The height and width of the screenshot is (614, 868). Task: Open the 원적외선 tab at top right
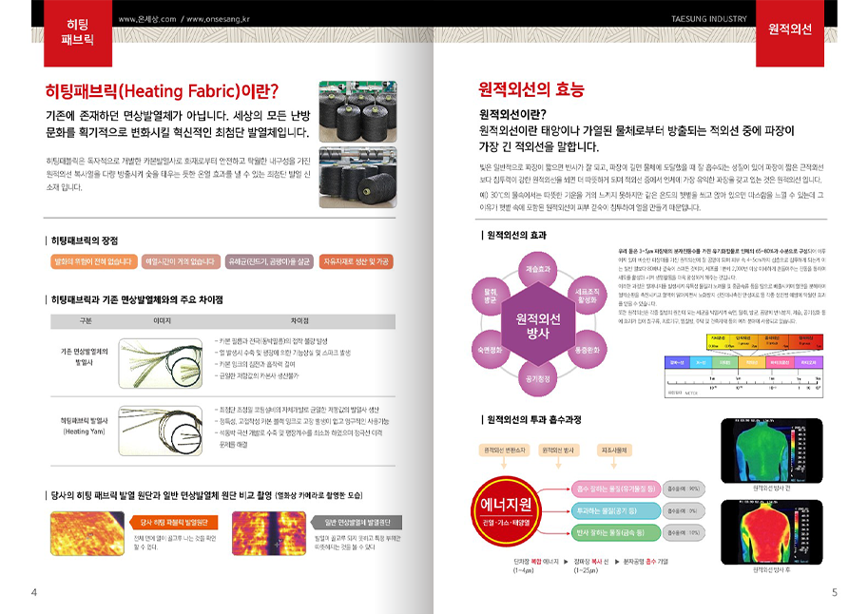pyautogui.click(x=790, y=29)
